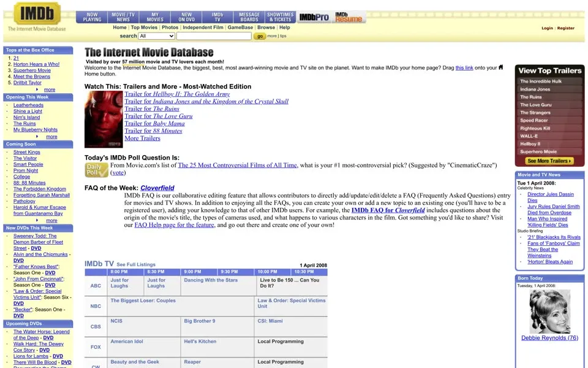Image resolution: width=588 pixels, height=368 pixels.
Task: Open the Leatherheads link
Action: (29, 105)
